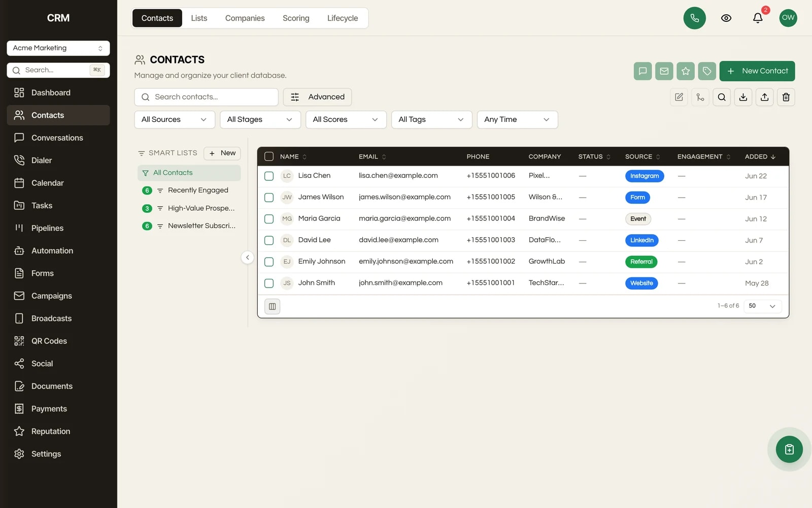812x508 pixels.
Task: Click the edit pencil toolbar icon
Action: (679, 97)
